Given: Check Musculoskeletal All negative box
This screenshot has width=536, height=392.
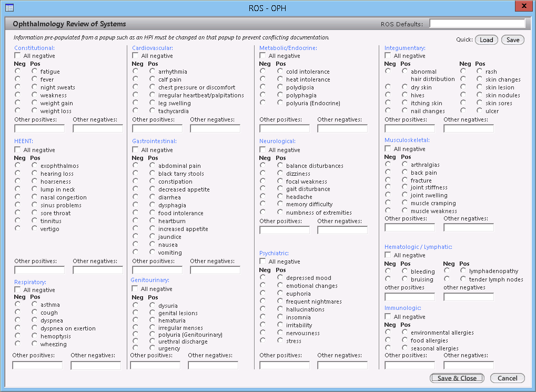Looking at the screenshot, I should (388, 148).
